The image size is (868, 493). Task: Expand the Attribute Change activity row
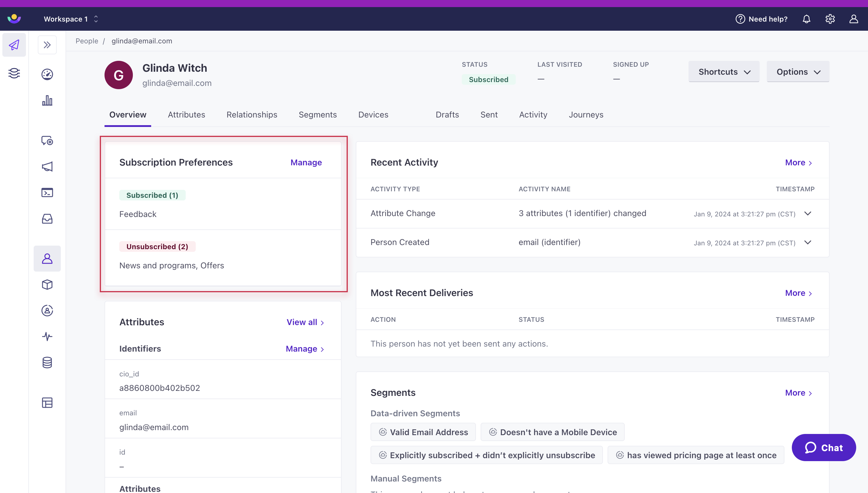click(808, 213)
